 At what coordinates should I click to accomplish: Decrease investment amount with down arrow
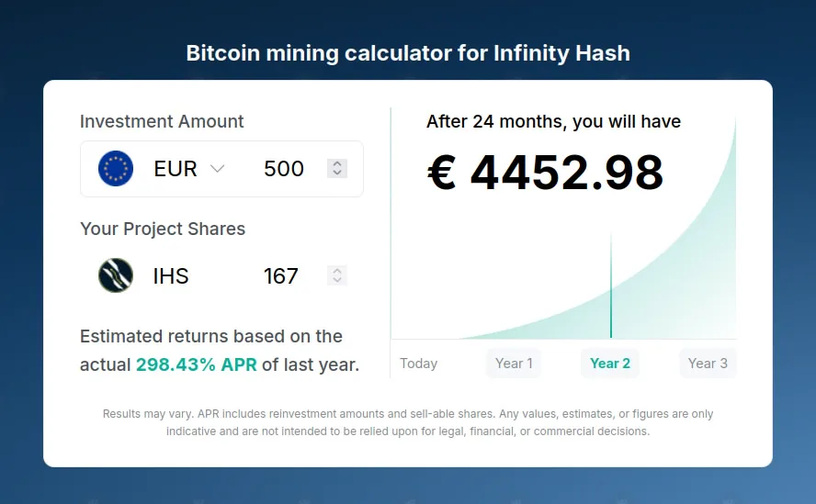point(337,173)
